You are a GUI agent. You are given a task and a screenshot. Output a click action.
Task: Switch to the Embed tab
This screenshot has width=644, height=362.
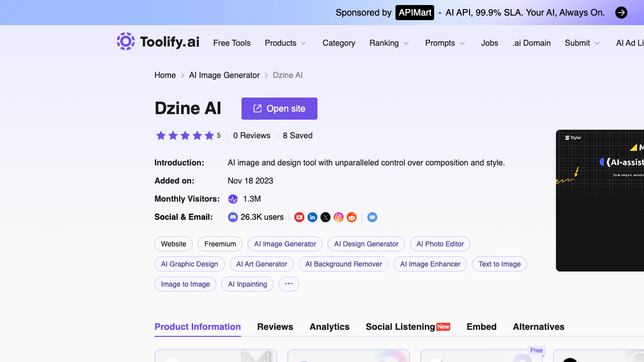coord(481,327)
